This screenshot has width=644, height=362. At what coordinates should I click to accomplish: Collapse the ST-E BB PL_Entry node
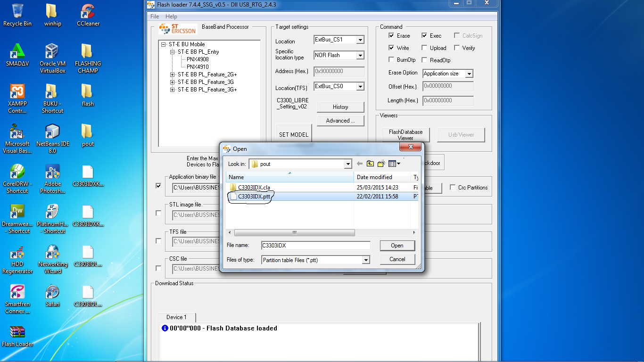tap(173, 52)
